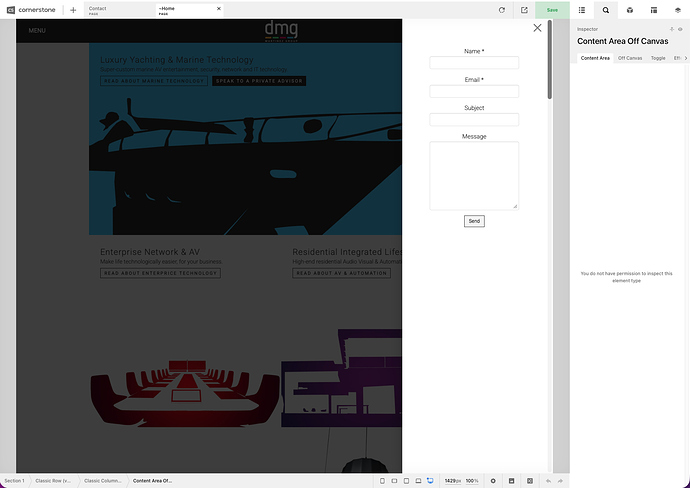Open the outline list panel icon
Viewport: 690px width, 488px height.
(582, 10)
